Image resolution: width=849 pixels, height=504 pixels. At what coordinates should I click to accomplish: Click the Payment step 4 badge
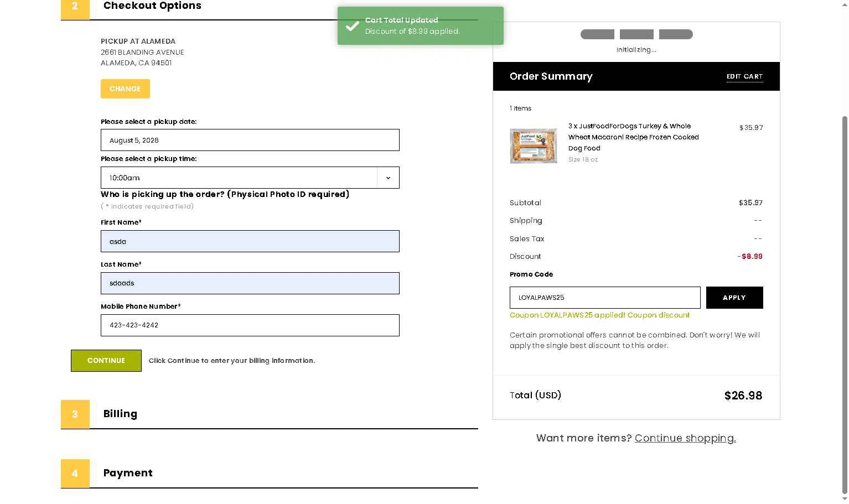pos(75,474)
